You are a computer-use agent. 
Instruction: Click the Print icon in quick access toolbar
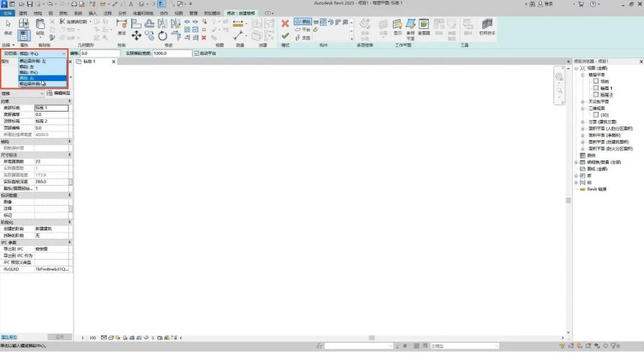point(74,4)
